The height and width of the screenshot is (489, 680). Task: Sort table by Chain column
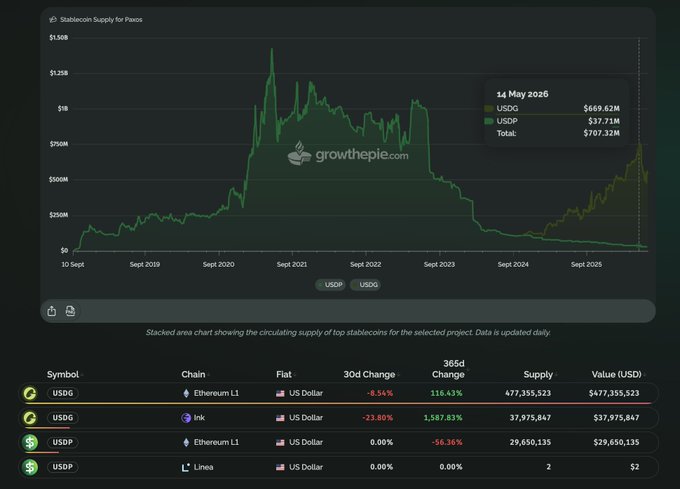[x=196, y=375]
